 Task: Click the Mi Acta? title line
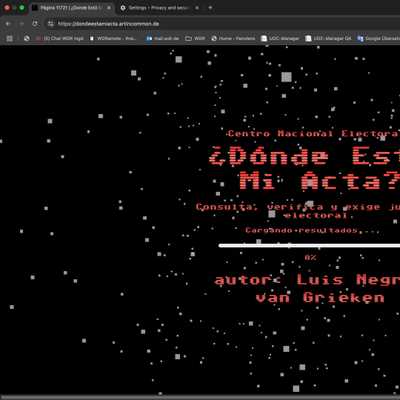pyautogui.click(x=319, y=181)
